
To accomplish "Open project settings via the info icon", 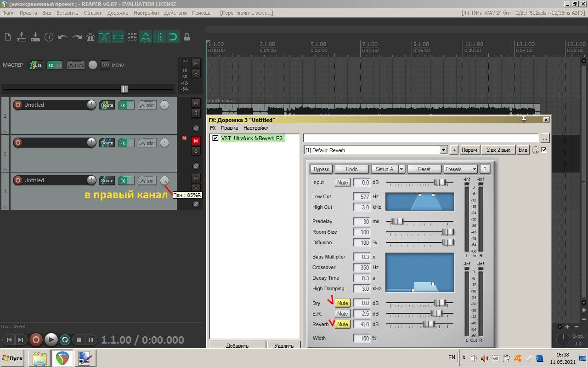I will pos(49,37).
